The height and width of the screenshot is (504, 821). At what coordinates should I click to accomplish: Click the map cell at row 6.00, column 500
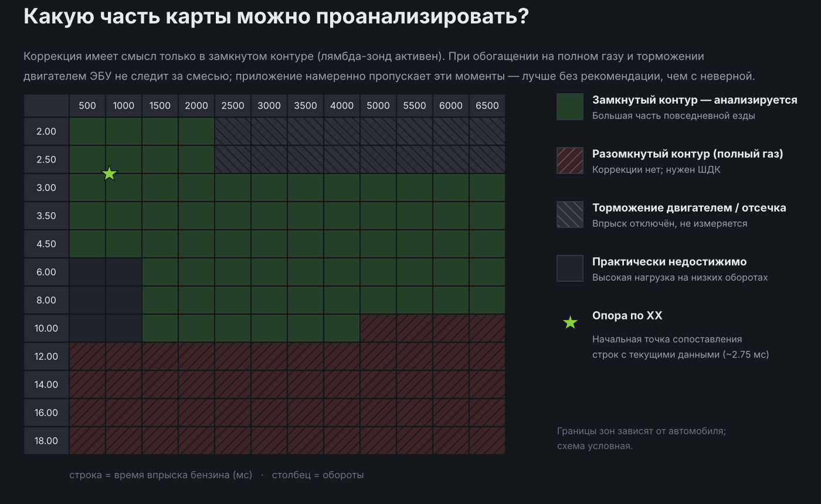click(x=87, y=272)
